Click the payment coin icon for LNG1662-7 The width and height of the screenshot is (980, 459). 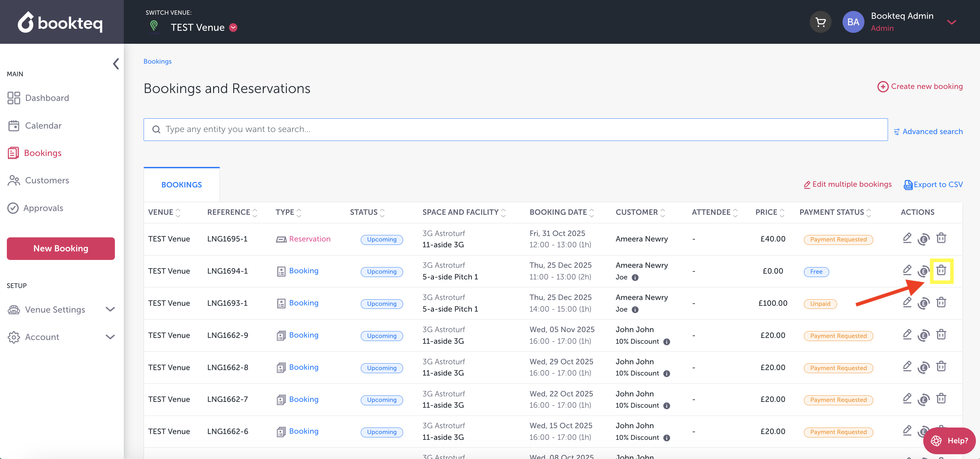(923, 399)
